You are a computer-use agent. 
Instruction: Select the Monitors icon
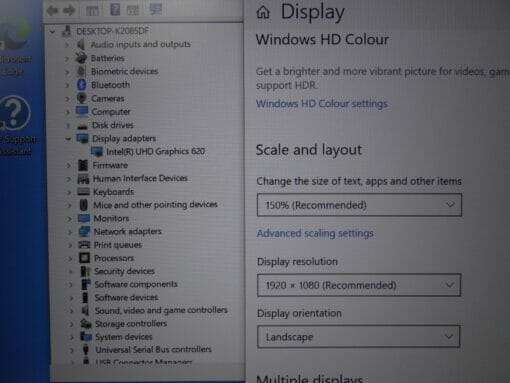[x=84, y=218]
